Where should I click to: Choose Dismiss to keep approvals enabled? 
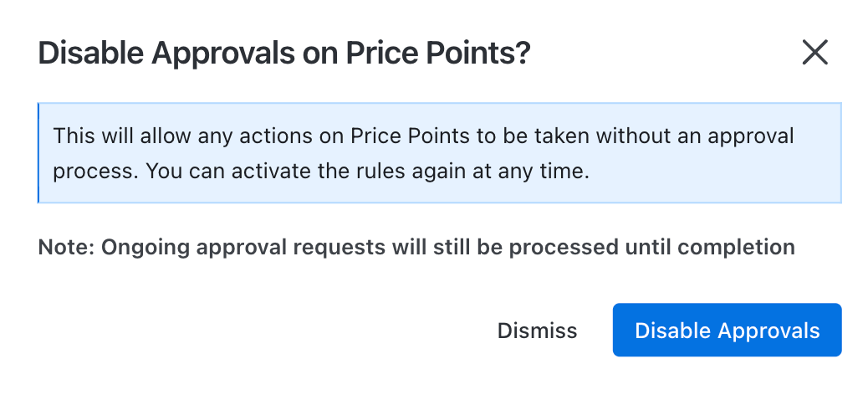pyautogui.click(x=537, y=331)
